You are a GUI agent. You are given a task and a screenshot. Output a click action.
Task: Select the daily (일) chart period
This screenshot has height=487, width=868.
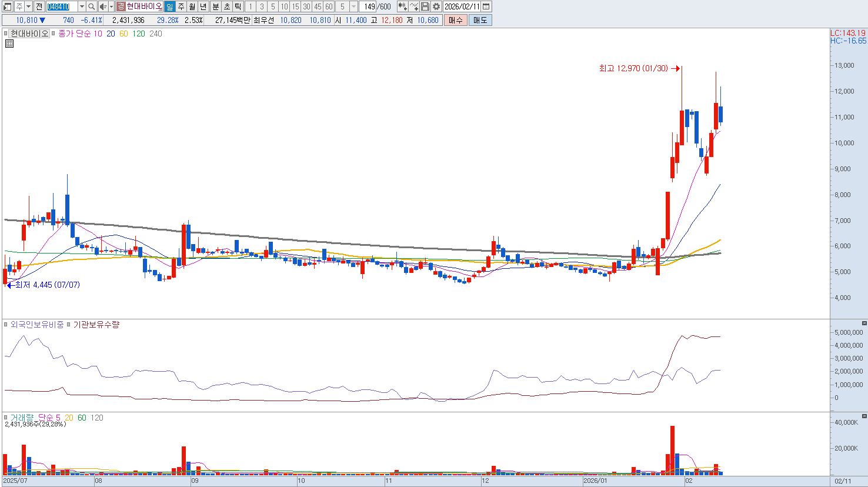pyautogui.click(x=169, y=6)
